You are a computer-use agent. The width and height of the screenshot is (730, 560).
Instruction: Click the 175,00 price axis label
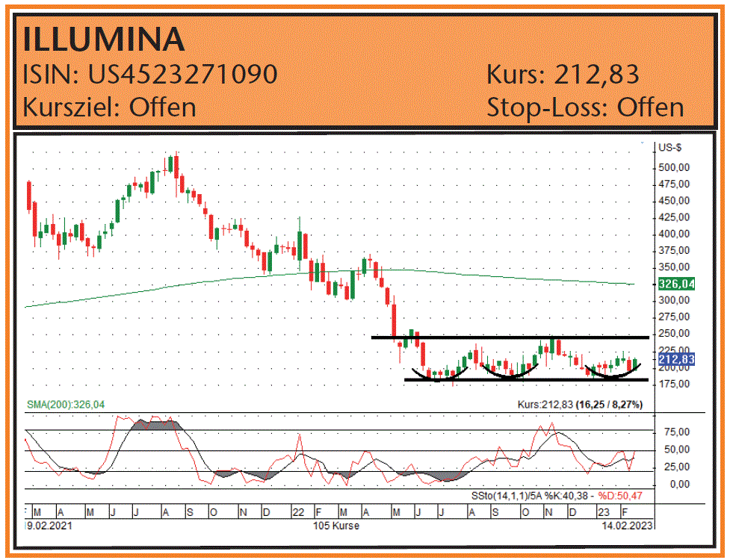point(674,385)
